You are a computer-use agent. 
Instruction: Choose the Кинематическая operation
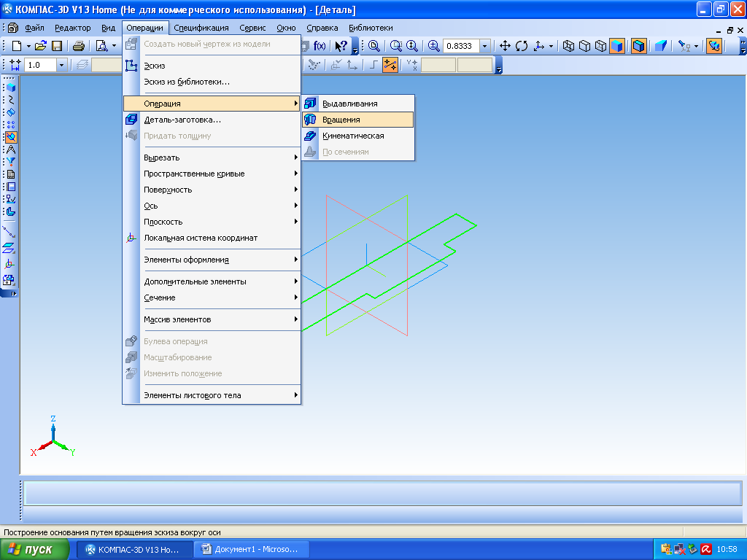[357, 136]
